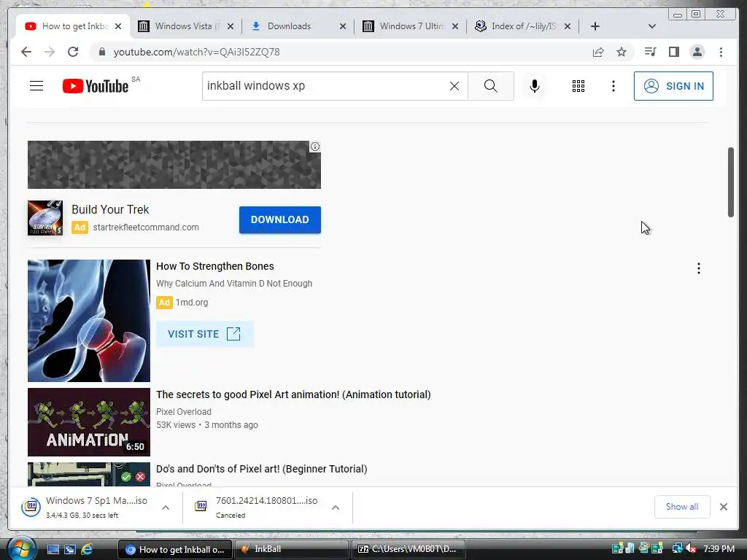
Task: Select the How to get Inkball tab
Action: point(72,26)
